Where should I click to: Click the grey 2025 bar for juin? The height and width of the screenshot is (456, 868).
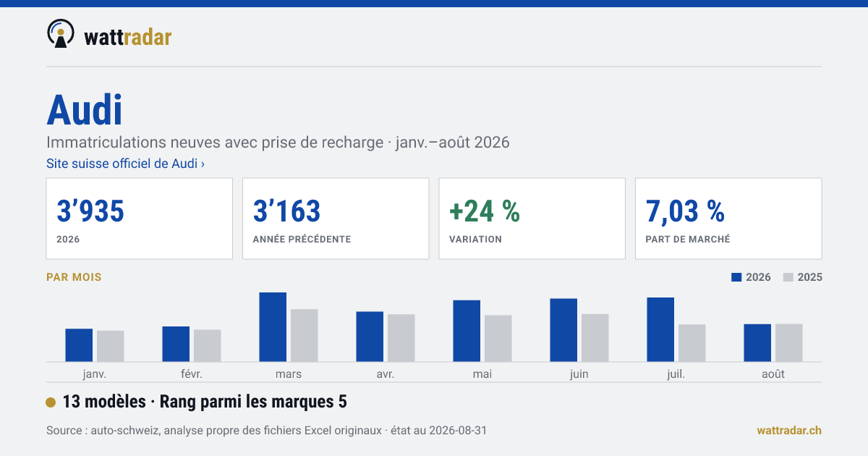coord(595,338)
